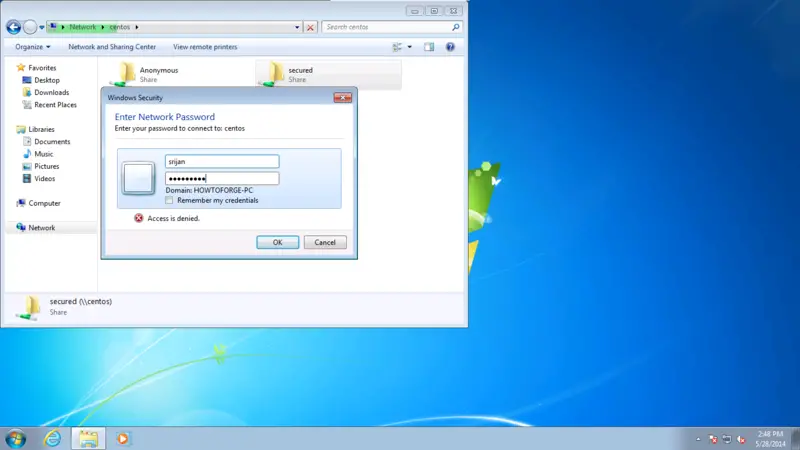Image resolution: width=800 pixels, height=450 pixels.
Task: Open the Windows Start menu
Action: (x=15, y=439)
